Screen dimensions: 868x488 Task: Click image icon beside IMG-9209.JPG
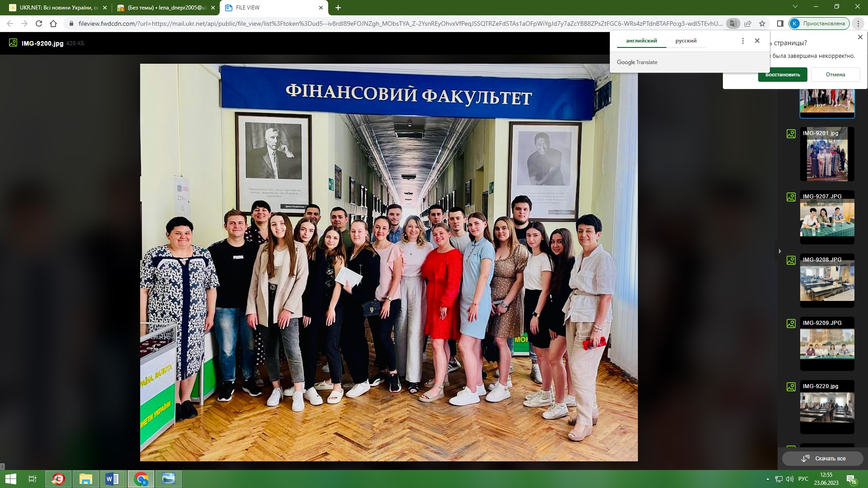[x=791, y=324]
